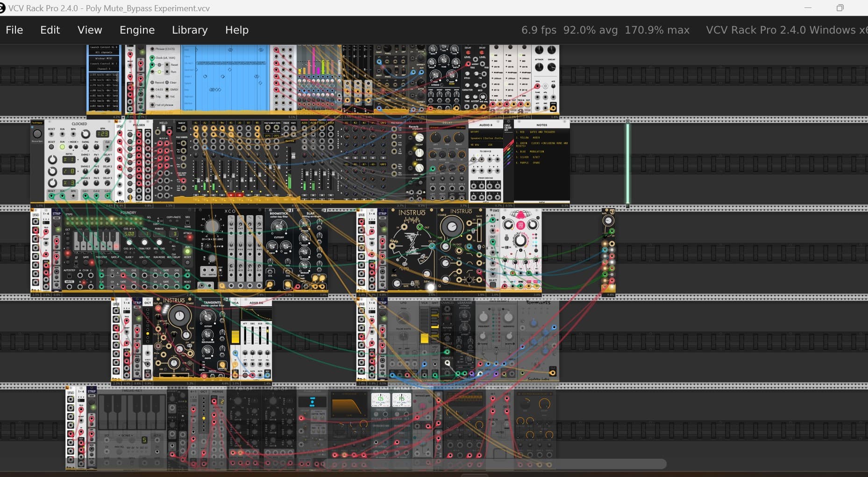Open the 48 kHz sample rate dropdown

[x=477, y=145]
